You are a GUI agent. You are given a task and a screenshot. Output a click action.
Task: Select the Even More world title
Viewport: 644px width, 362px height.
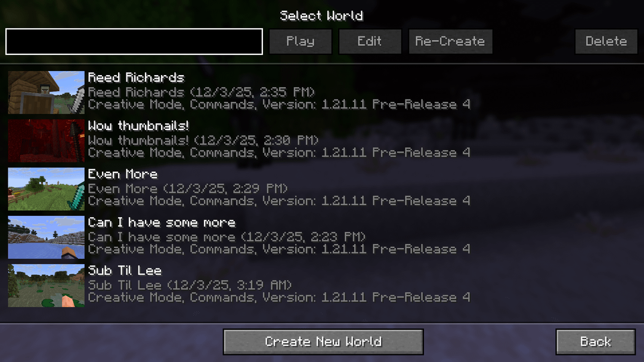click(123, 174)
